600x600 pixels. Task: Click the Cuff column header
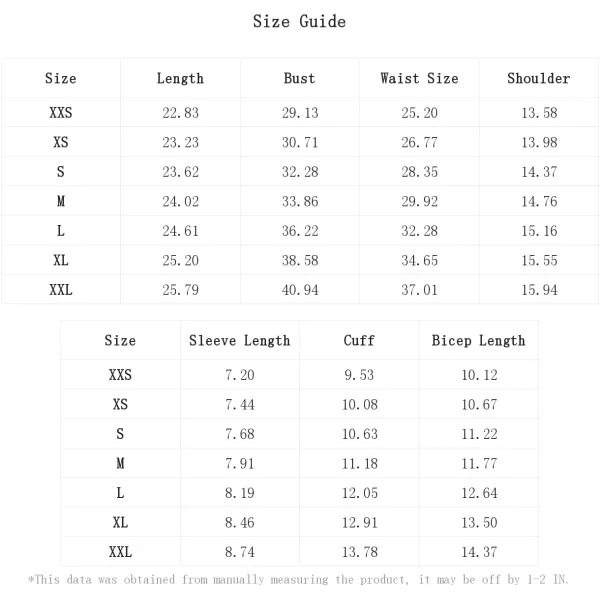pos(359,341)
